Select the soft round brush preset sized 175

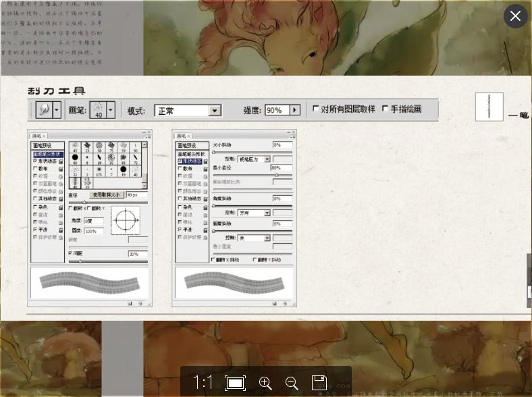(99, 170)
